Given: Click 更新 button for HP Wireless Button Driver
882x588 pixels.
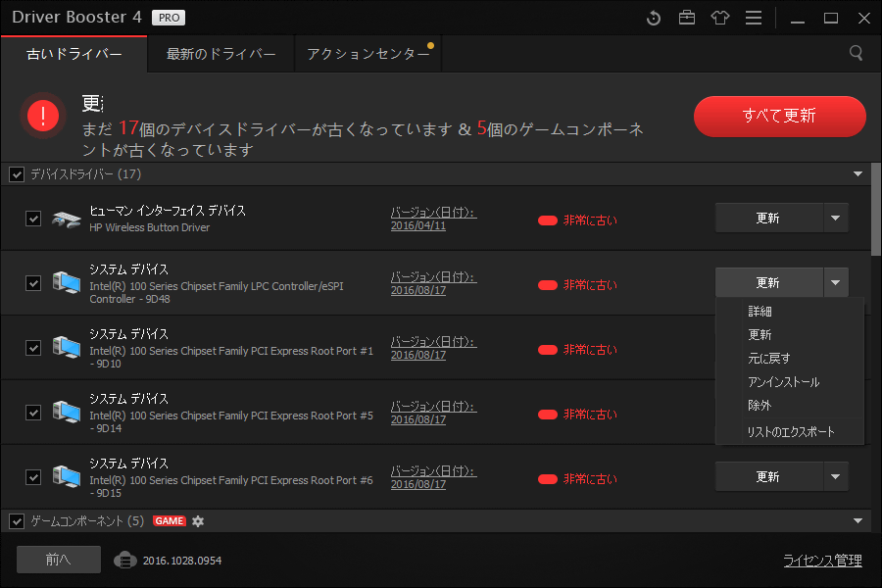Looking at the screenshot, I should 769,219.
